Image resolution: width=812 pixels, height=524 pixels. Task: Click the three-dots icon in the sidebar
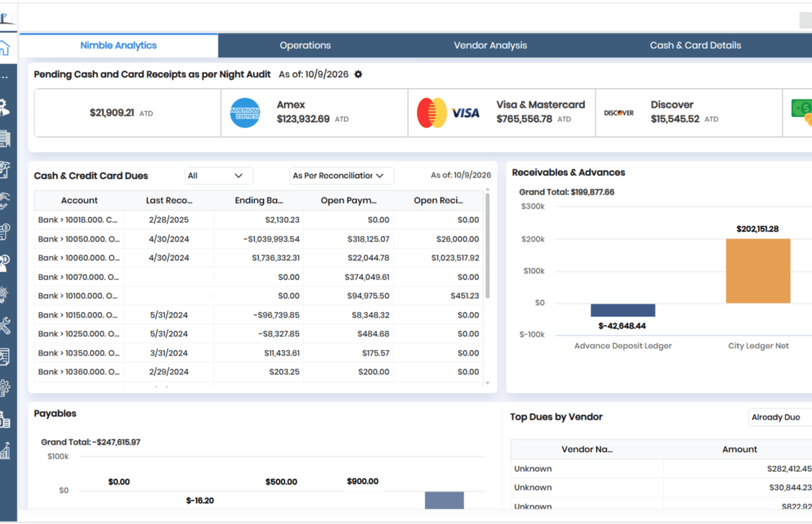[x=4, y=78]
